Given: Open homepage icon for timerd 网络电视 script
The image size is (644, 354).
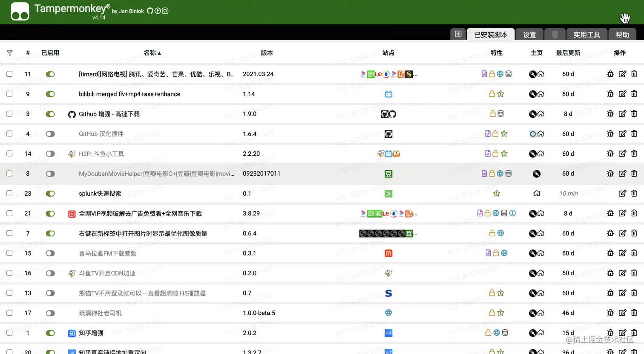Looking at the screenshot, I should [x=540, y=74].
